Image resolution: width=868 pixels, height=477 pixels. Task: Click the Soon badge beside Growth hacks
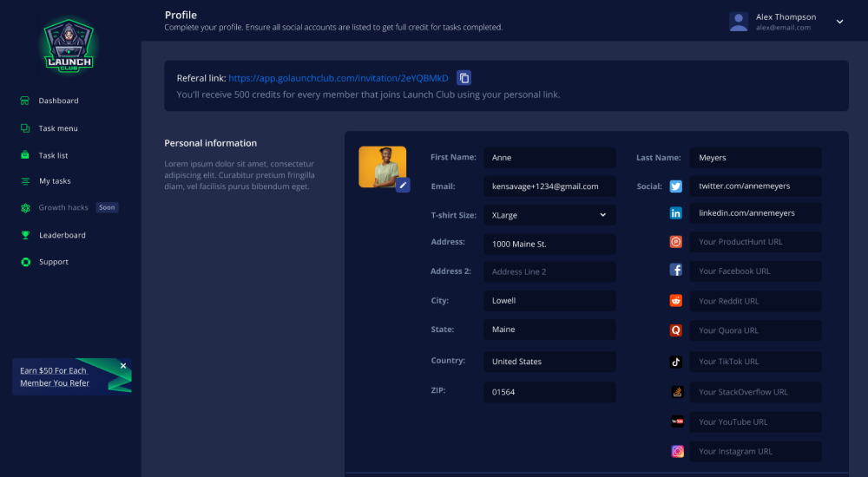pos(107,207)
